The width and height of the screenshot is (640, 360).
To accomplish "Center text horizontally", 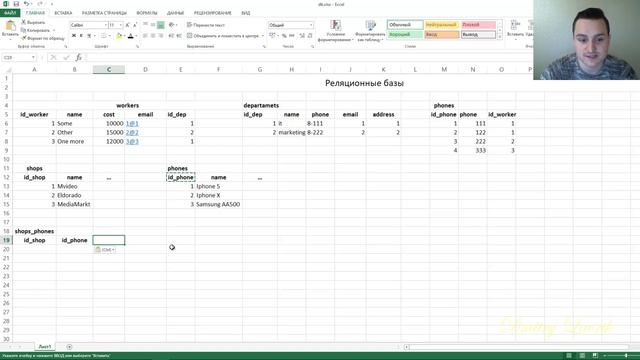I will tap(153, 36).
